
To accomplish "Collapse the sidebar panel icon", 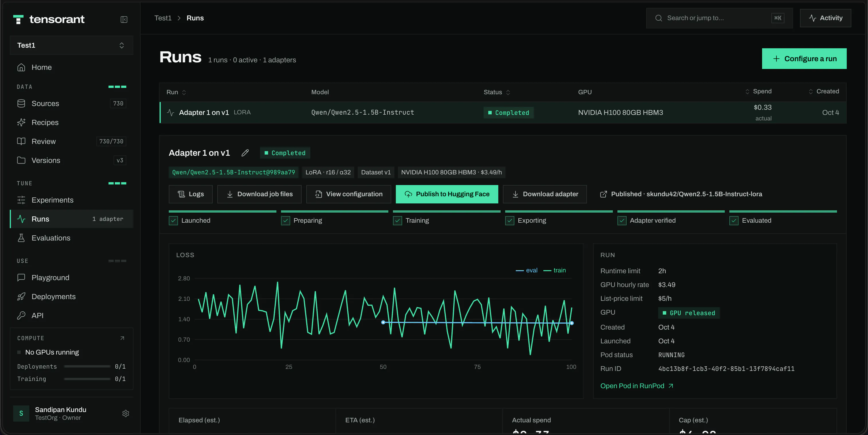I will (124, 20).
